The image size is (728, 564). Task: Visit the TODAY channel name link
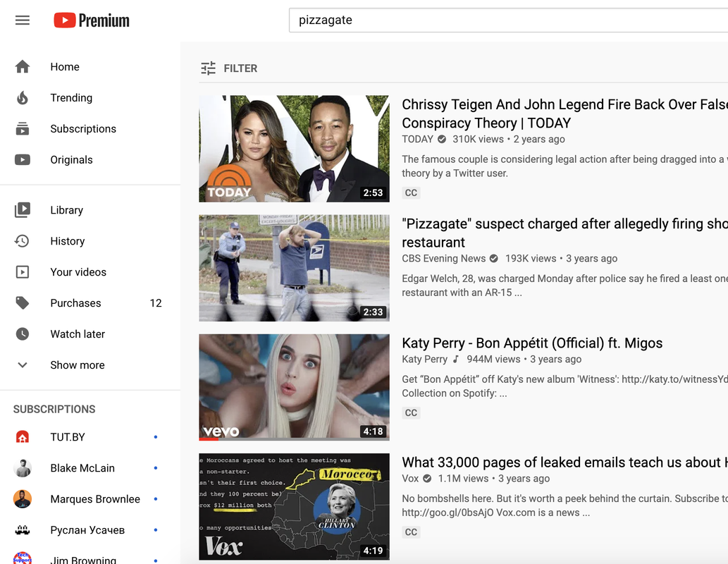point(417,139)
